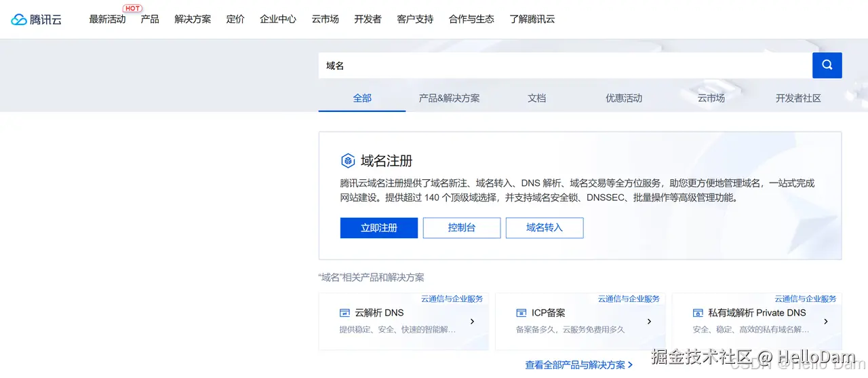Click the 域名注册 hexagon product icon

coord(348,161)
